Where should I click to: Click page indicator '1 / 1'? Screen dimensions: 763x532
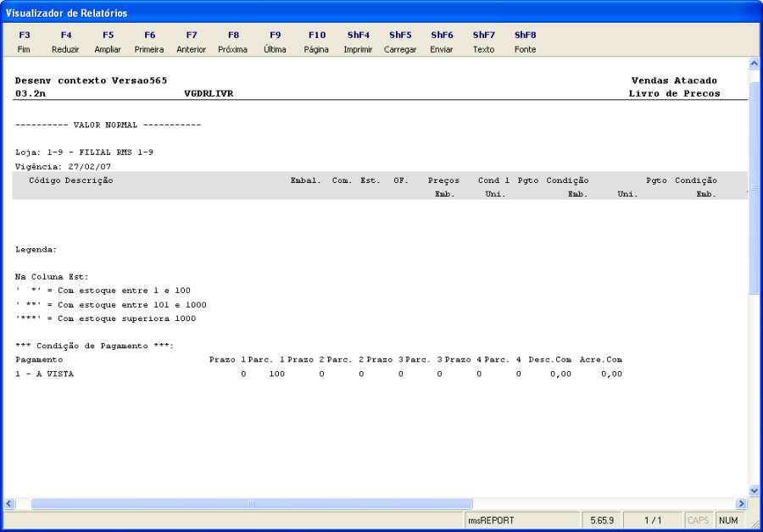653,520
